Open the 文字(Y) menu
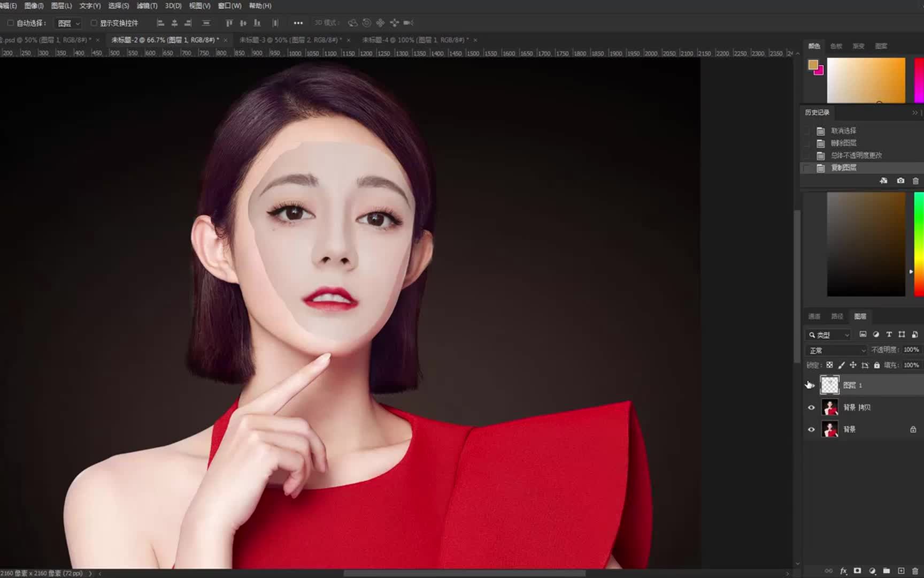 pyautogui.click(x=90, y=6)
